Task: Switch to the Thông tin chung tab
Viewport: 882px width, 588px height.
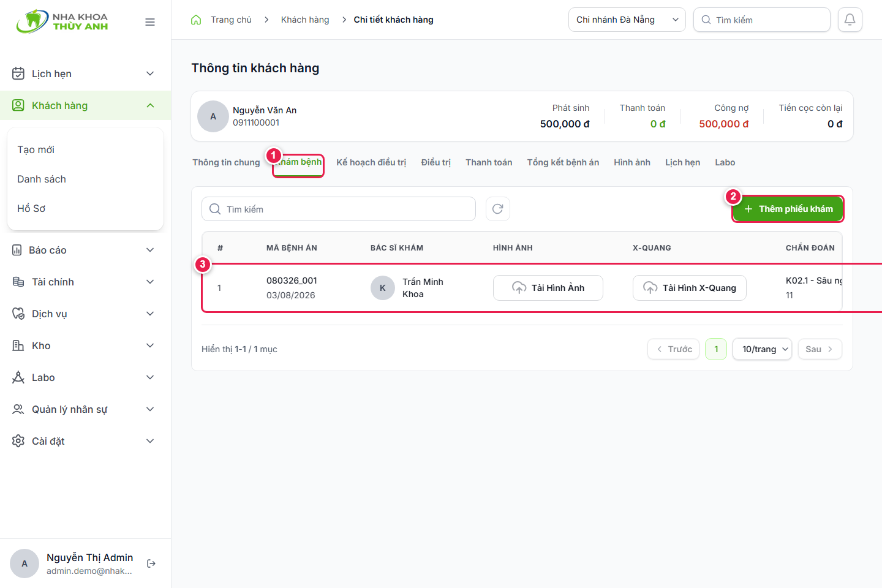Action: (x=226, y=162)
